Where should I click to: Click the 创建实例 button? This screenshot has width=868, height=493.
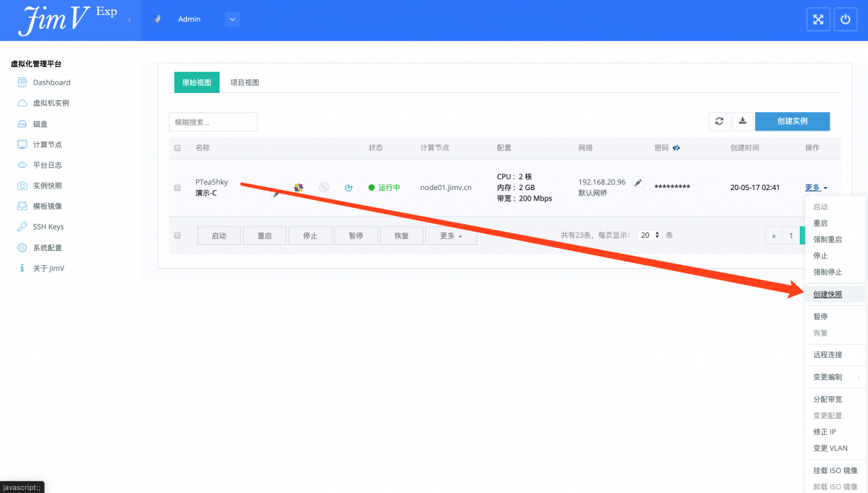coord(792,121)
